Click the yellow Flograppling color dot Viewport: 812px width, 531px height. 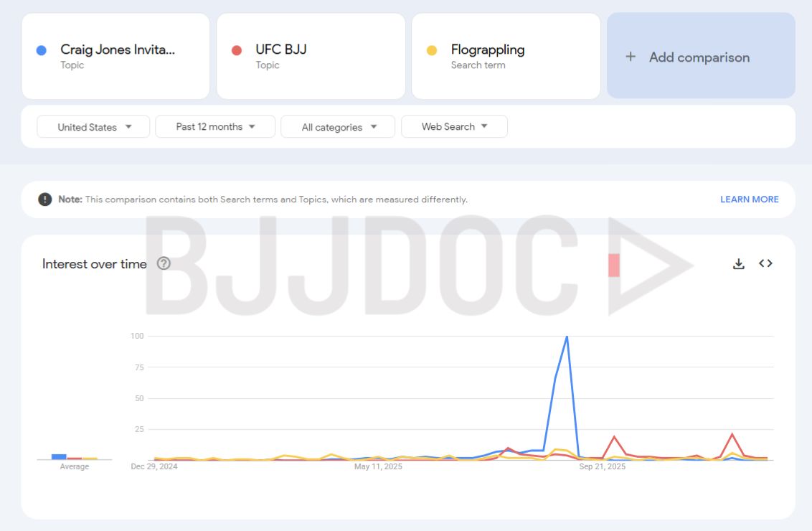point(432,50)
